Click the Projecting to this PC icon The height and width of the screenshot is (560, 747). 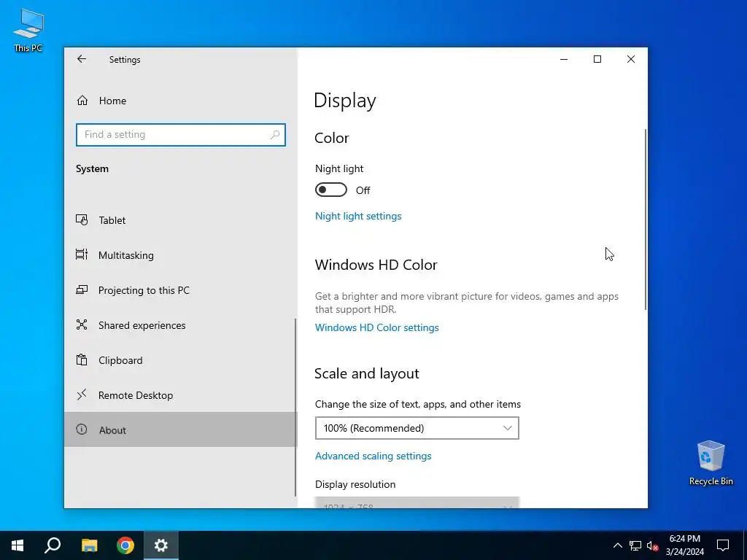point(82,290)
